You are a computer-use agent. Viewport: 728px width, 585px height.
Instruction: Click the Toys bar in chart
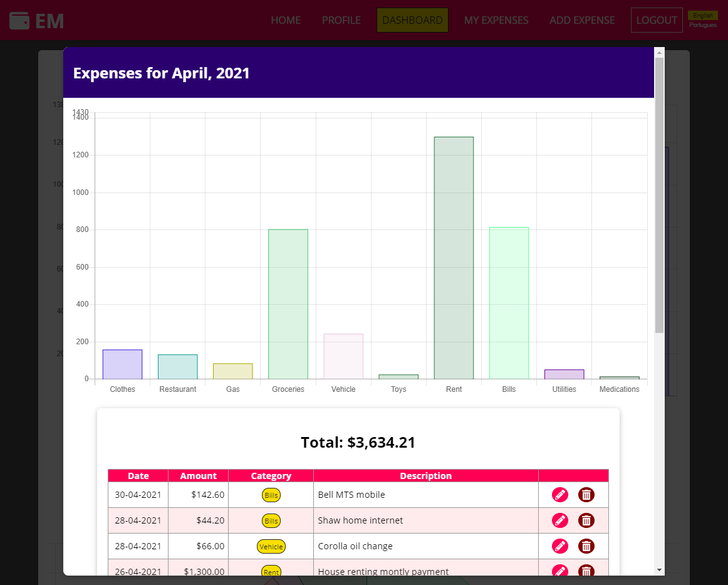coord(398,377)
